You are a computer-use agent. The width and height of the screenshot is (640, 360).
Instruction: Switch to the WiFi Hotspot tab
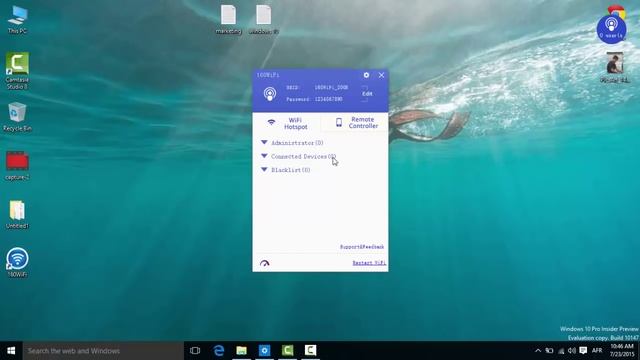click(x=287, y=123)
